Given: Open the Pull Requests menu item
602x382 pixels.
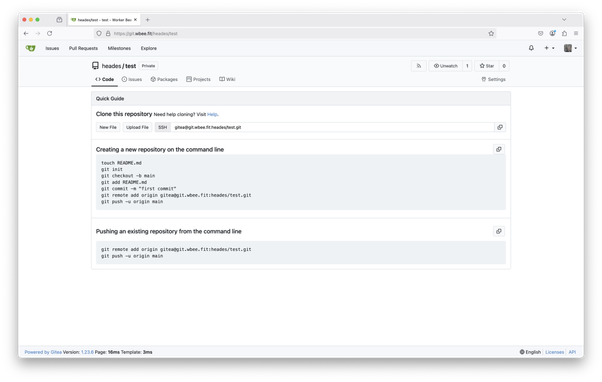Looking at the screenshot, I should pos(83,48).
